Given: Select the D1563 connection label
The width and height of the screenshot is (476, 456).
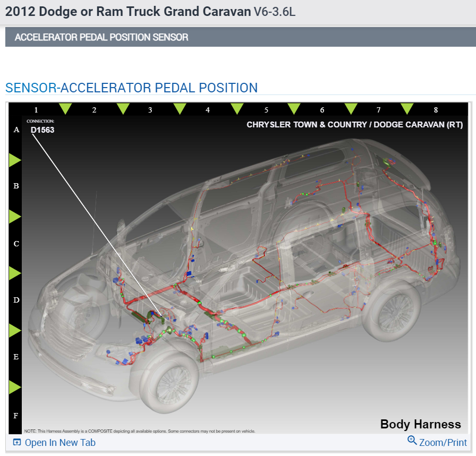Looking at the screenshot, I should 42,130.
